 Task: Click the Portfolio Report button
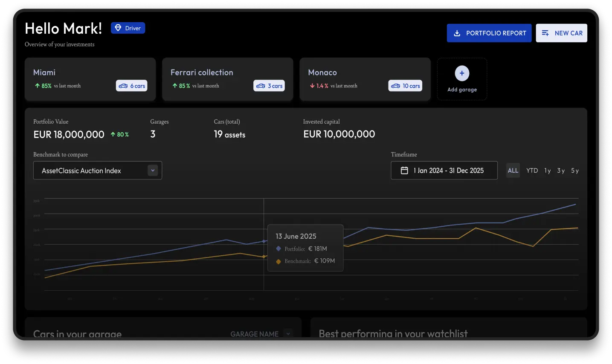point(489,33)
